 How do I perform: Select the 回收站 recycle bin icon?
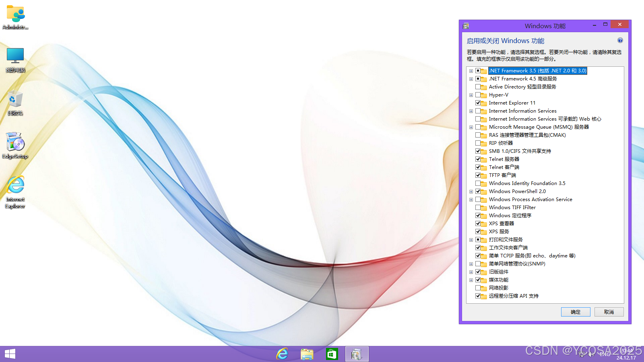pos(15,103)
